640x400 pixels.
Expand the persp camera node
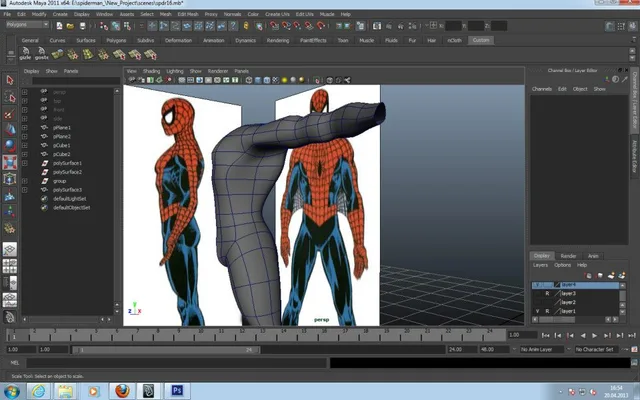click(25, 92)
